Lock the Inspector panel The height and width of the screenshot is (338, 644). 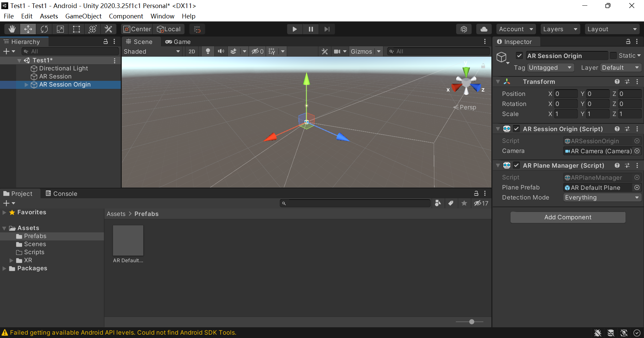point(628,42)
